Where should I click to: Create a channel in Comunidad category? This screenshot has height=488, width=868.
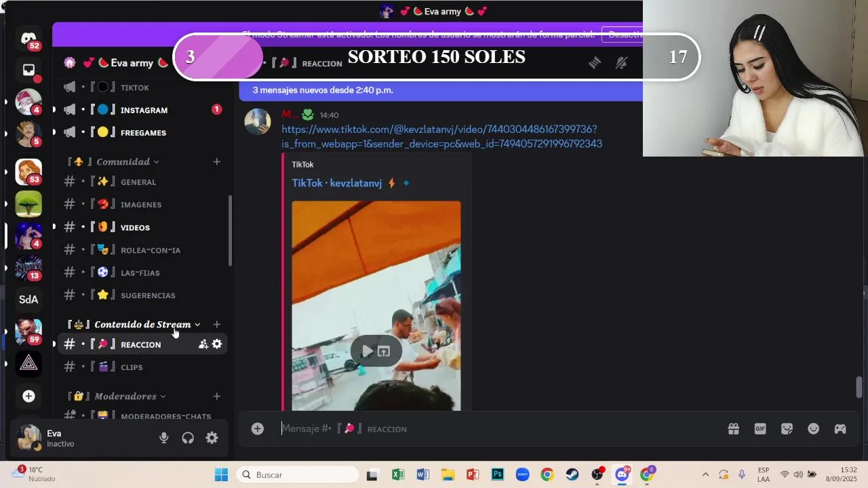coord(217,162)
